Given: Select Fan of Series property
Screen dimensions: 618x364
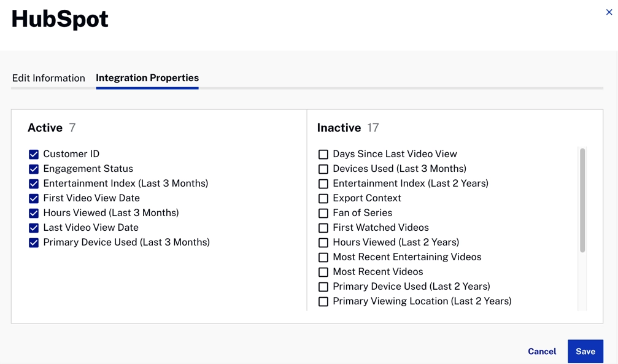Looking at the screenshot, I should pos(323,214).
